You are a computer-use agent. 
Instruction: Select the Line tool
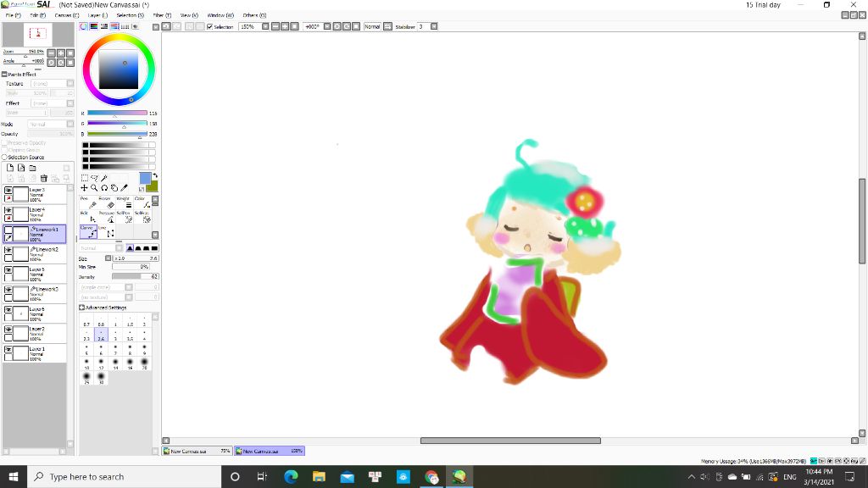click(106, 231)
